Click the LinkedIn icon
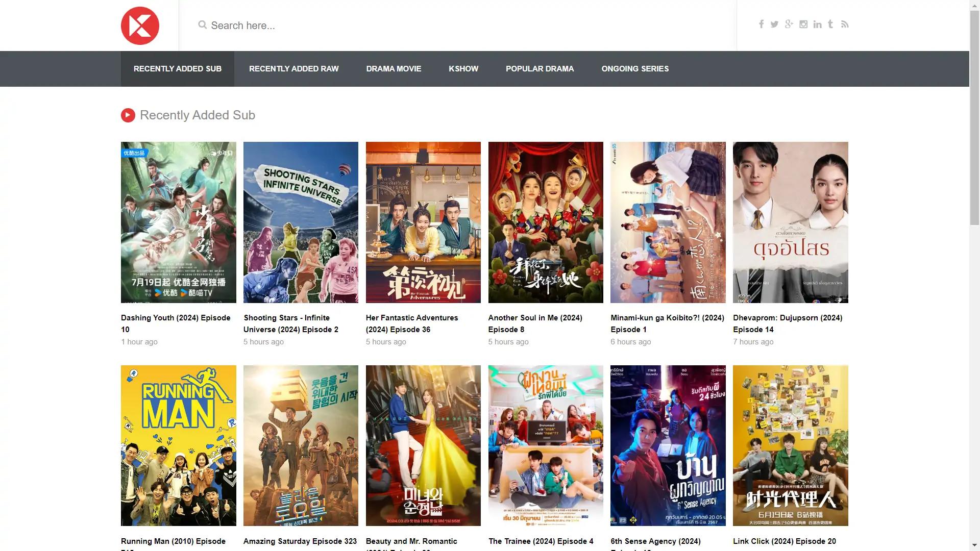 click(x=818, y=24)
